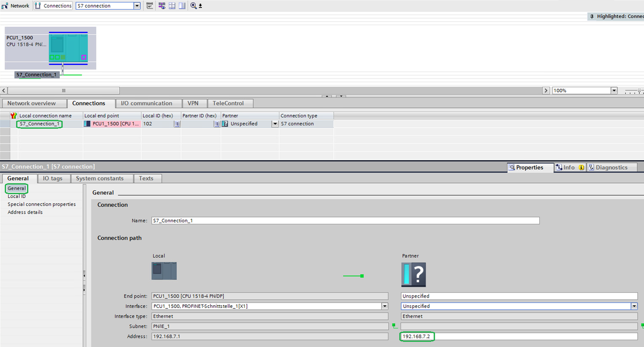Select the S7_Connection_1 table row name
The image size is (644, 347).
[x=40, y=124]
